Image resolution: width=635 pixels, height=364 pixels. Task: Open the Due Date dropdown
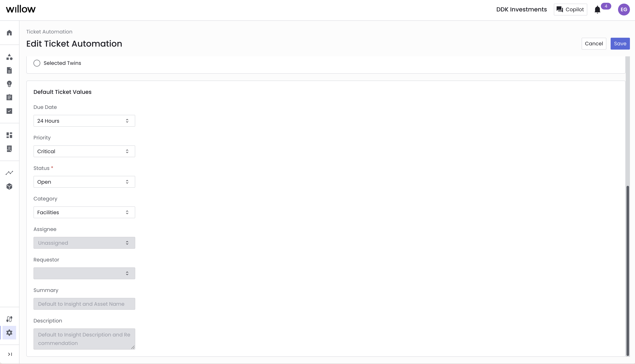[x=84, y=121]
